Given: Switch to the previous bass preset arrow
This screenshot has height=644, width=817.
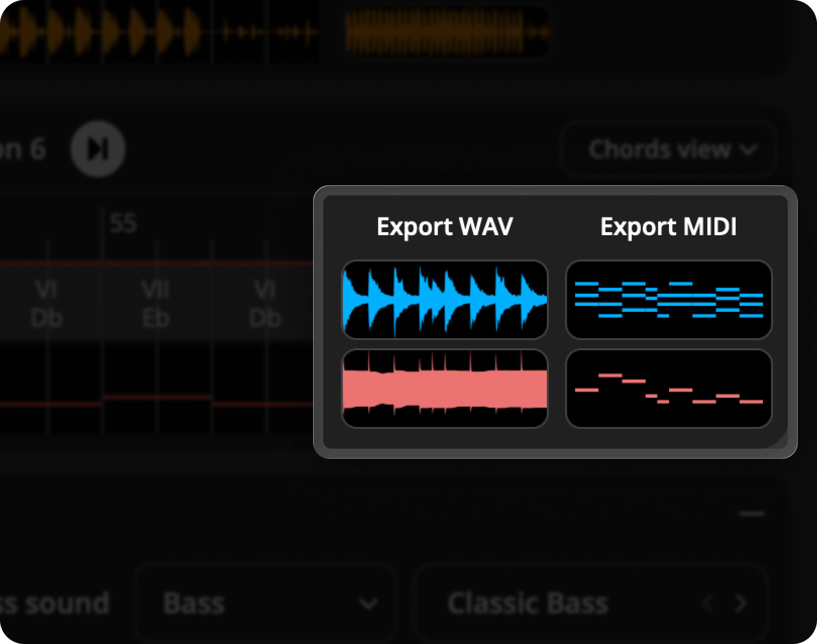Looking at the screenshot, I should (x=708, y=603).
